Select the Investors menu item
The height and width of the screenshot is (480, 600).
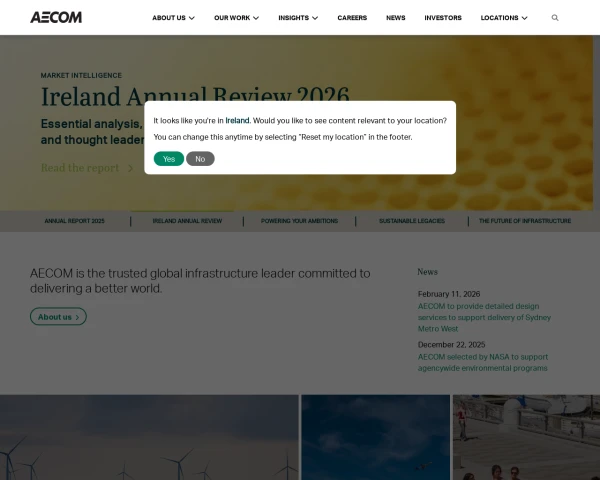point(443,18)
